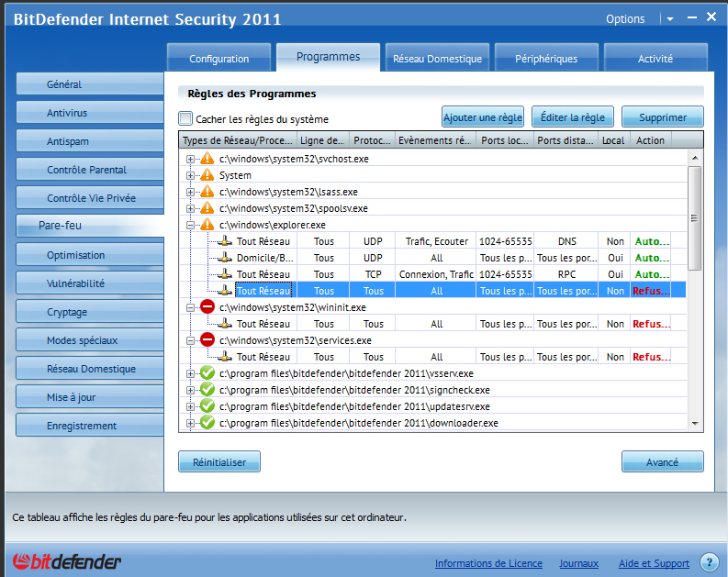Open Contrôle Parental in sidebar
The width and height of the screenshot is (728, 577).
[x=90, y=170]
